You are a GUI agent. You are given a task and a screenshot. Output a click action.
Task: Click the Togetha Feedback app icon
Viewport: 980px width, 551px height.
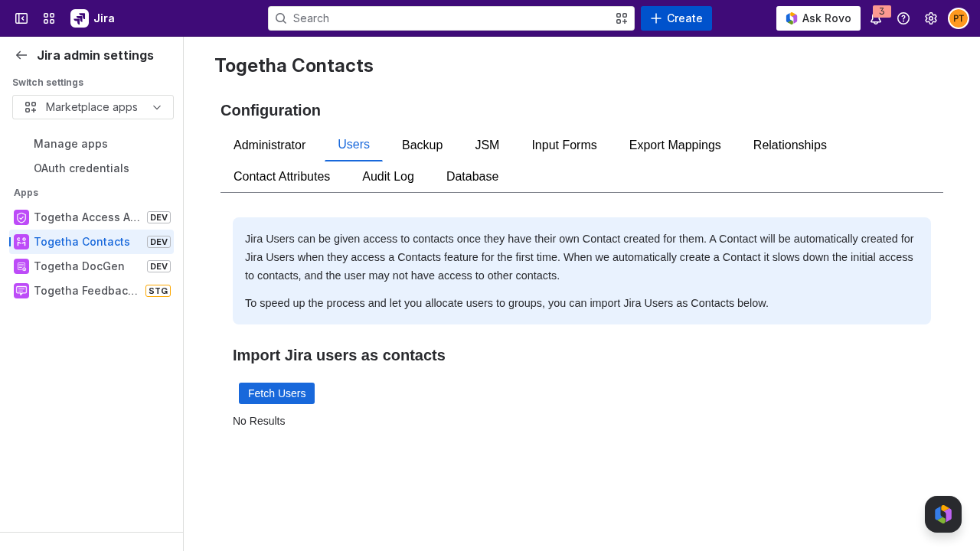point(21,291)
